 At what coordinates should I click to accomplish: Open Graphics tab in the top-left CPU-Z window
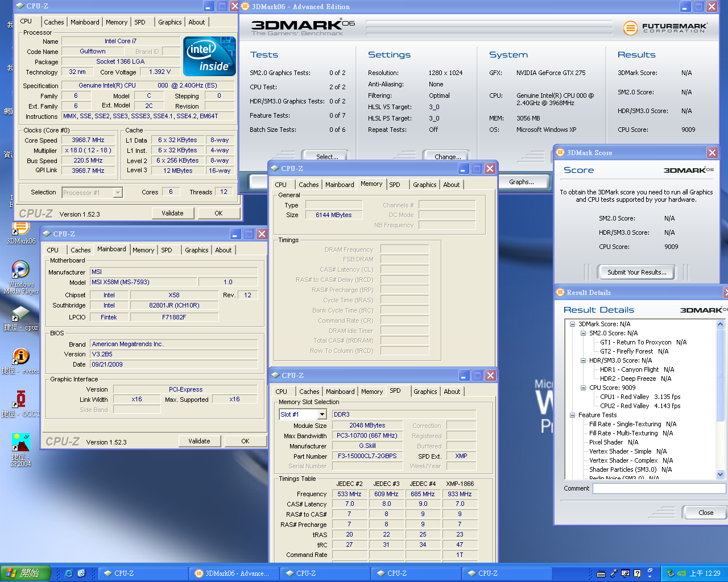170,22
